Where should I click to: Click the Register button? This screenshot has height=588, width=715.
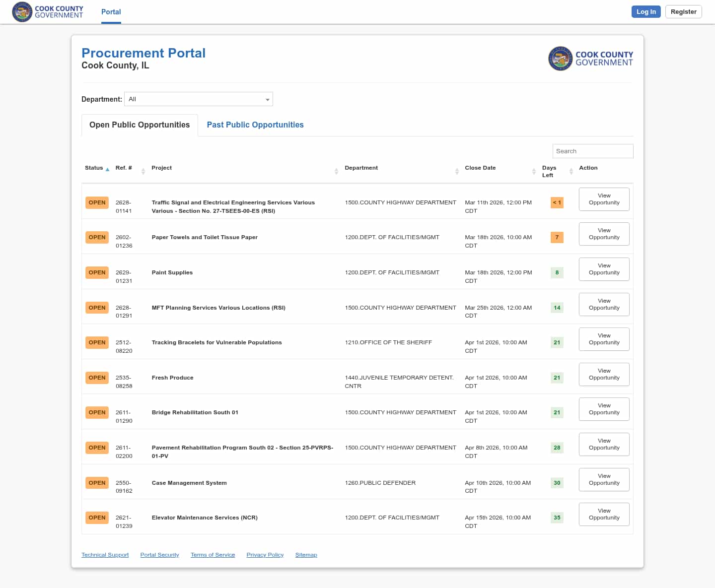click(683, 12)
